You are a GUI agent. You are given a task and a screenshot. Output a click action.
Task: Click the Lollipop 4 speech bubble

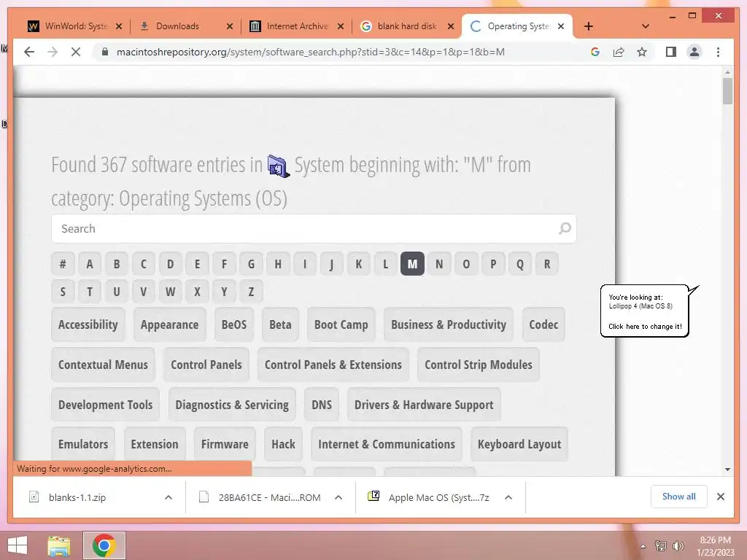click(x=645, y=311)
